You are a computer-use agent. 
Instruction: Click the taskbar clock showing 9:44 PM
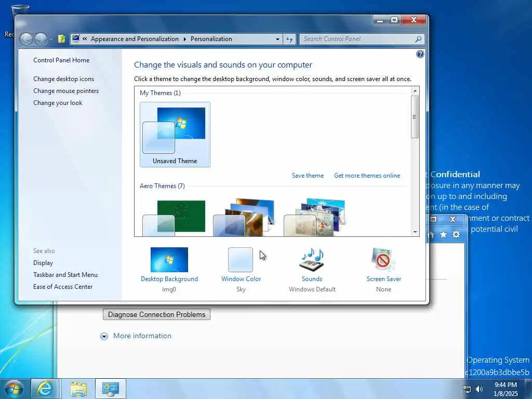[x=506, y=389]
